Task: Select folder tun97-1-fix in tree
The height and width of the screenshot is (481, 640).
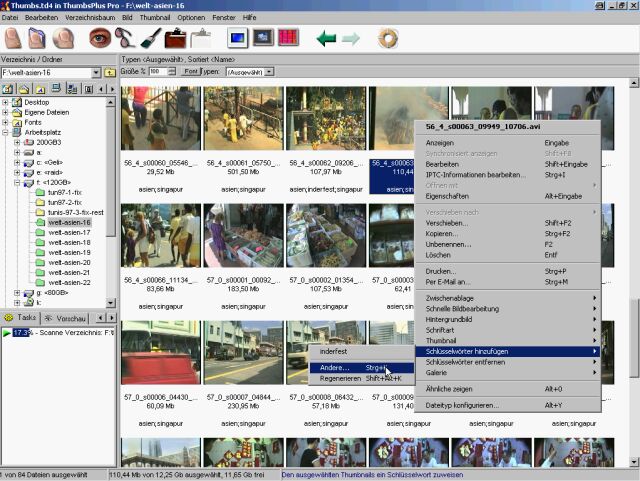Action: tap(64, 192)
